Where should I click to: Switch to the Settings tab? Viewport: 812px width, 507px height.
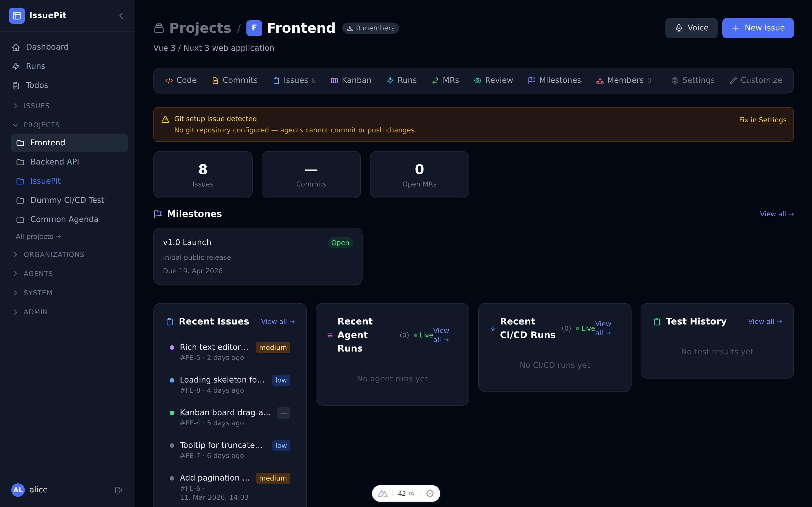[693, 80]
